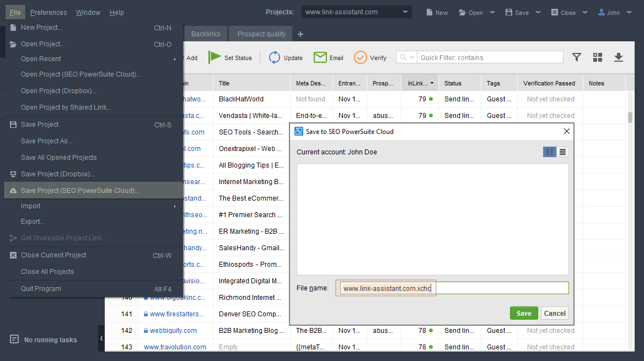Click the lock icon beside webbiquity.com
Image resolution: width=644 pixels, height=361 pixels.
[146, 330]
